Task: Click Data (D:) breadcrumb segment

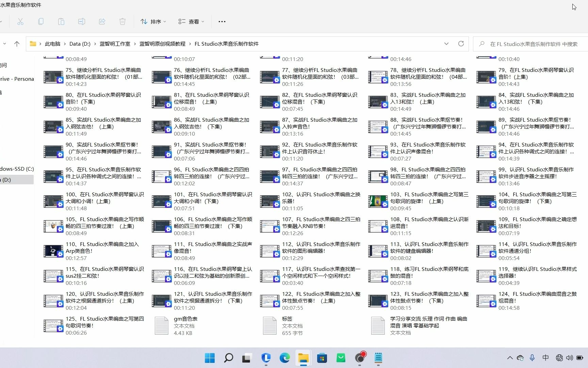Action: coord(80,44)
